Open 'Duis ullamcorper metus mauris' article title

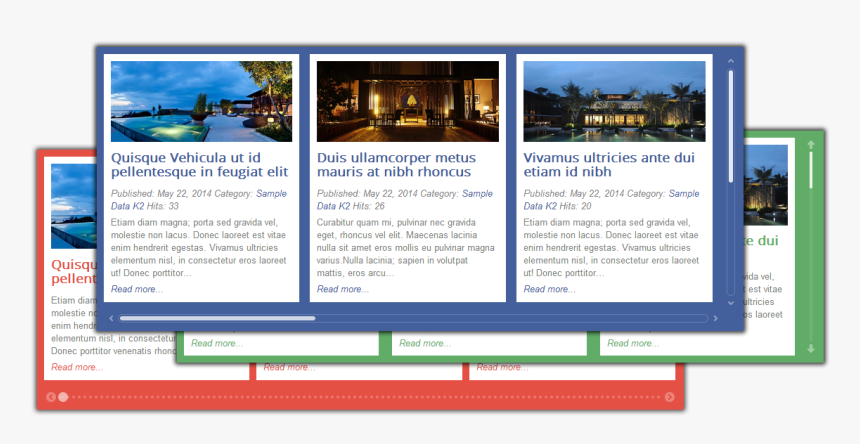point(396,165)
